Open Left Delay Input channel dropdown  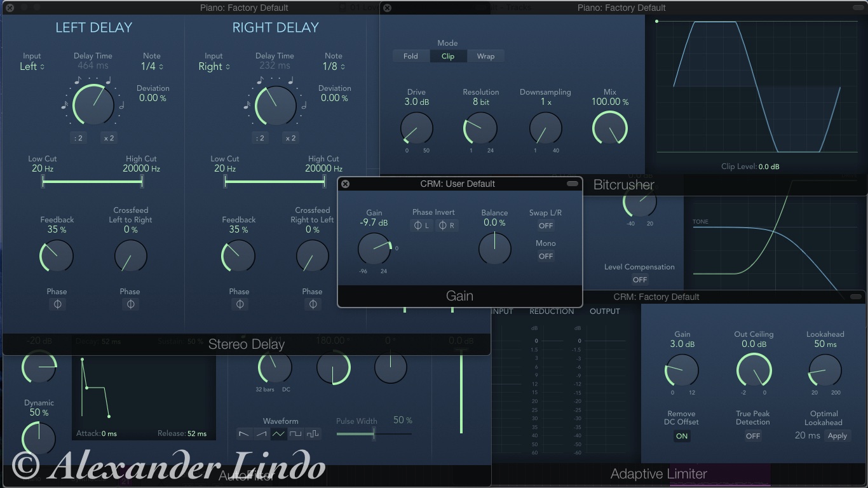pos(32,67)
